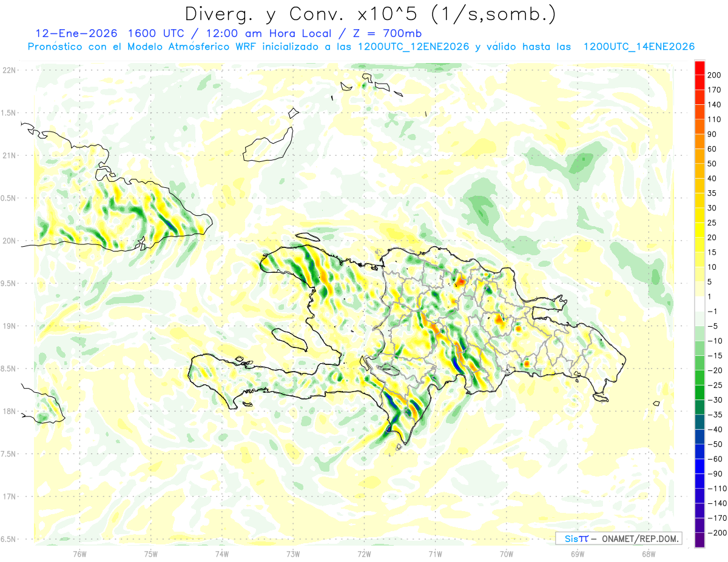Screen dimensions: 728x562
Task: Click the positive "110" color scale label
Action: [x=714, y=119]
